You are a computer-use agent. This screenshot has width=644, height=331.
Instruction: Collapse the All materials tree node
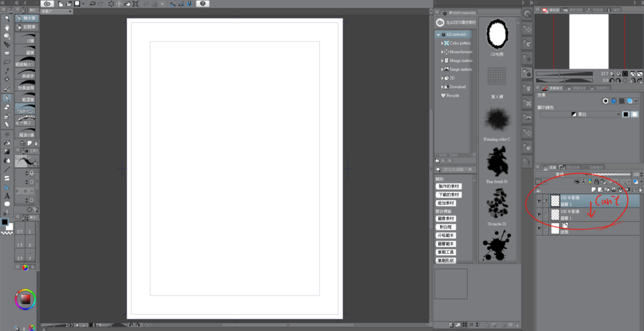point(438,34)
